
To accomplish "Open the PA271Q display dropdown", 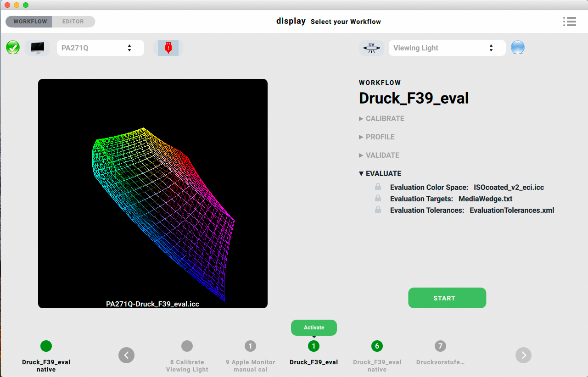I will (100, 48).
